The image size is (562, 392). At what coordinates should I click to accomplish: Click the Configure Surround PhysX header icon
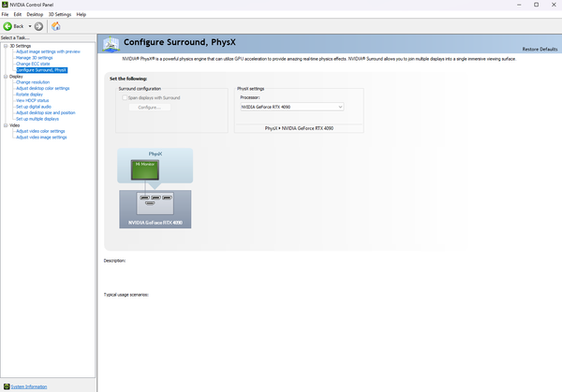pyautogui.click(x=111, y=44)
